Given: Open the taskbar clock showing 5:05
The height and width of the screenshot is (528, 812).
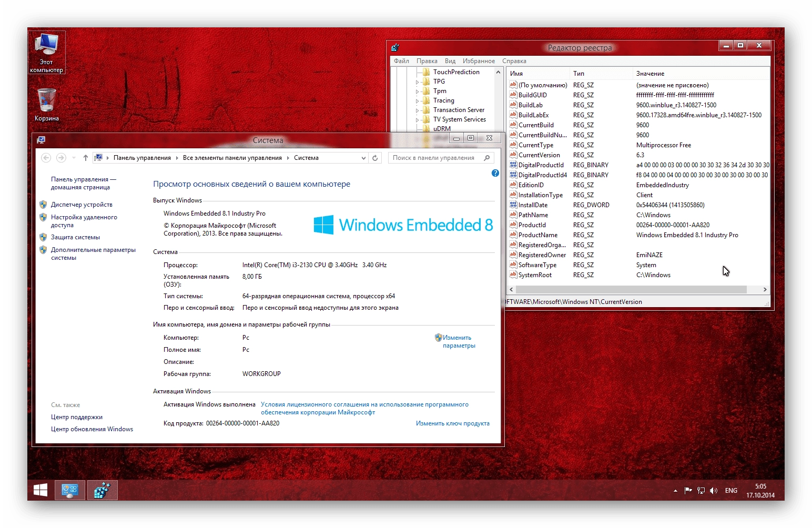Looking at the screenshot, I should pyautogui.click(x=760, y=491).
